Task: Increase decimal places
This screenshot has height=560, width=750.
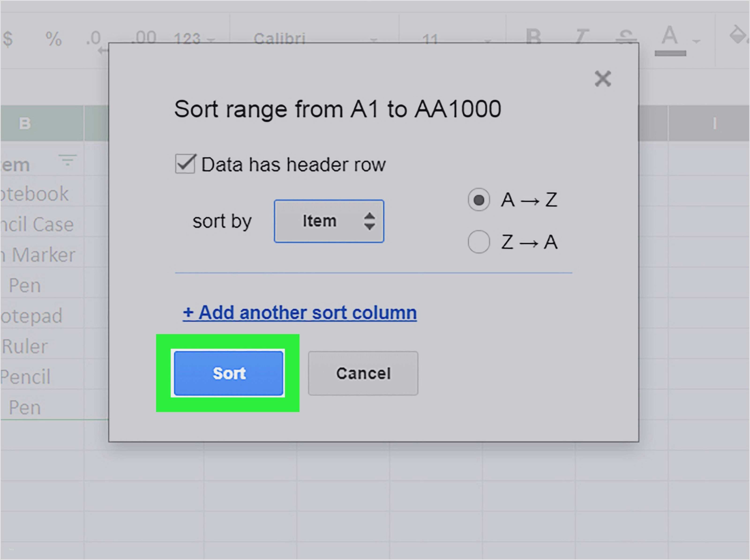Action: 144,37
